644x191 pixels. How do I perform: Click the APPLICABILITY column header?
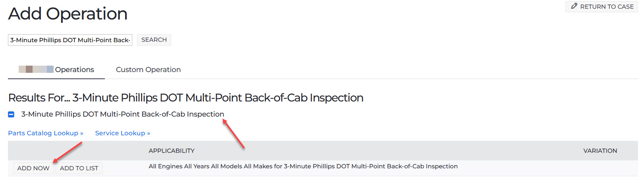[x=172, y=151]
